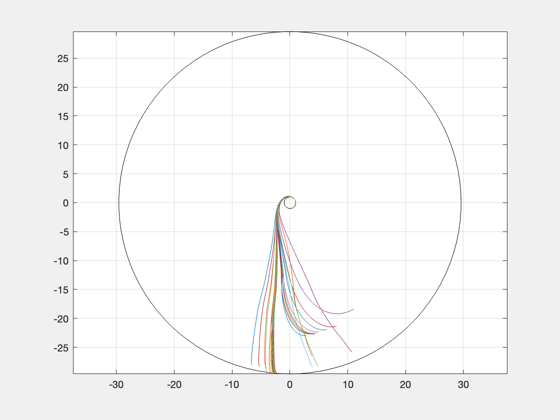Click the y-axis tick label 10
Screen dimensions: 560x420
tap(62, 145)
